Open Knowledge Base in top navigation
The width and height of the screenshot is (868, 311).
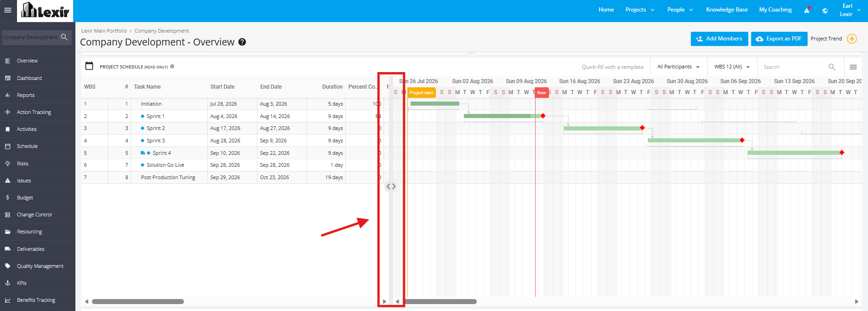727,10
